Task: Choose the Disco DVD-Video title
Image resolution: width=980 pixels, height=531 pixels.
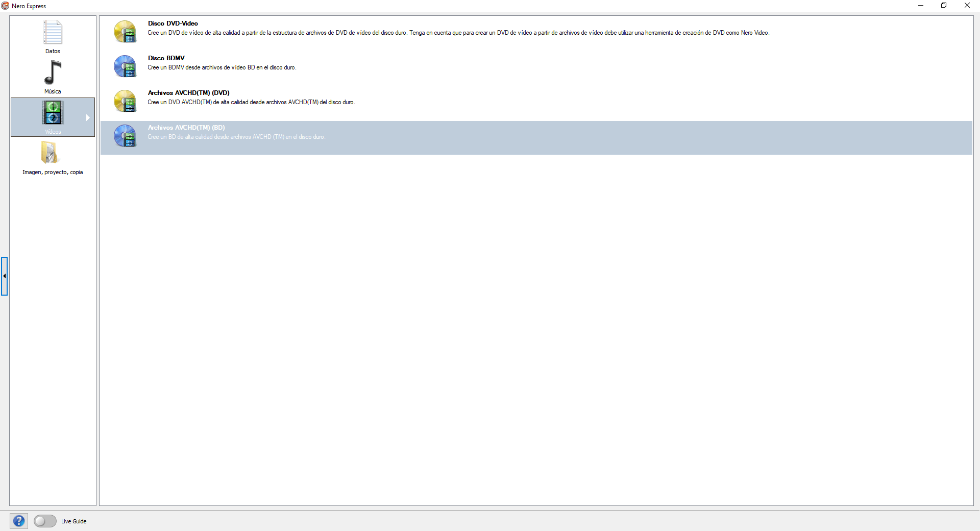Action: 173,23
